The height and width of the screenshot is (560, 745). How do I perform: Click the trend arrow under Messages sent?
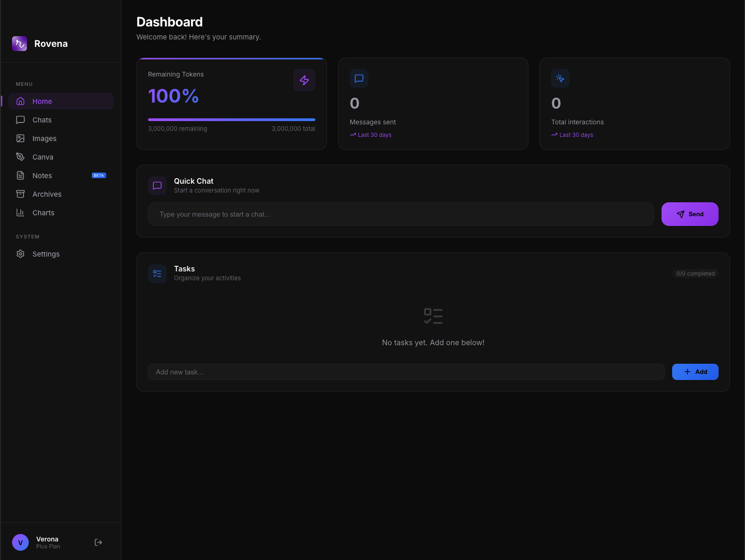(353, 135)
